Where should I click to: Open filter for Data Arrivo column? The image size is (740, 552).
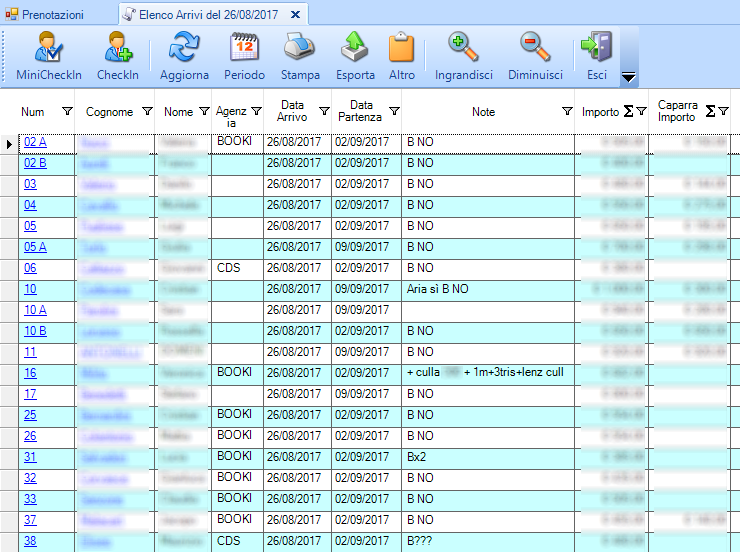(323, 112)
